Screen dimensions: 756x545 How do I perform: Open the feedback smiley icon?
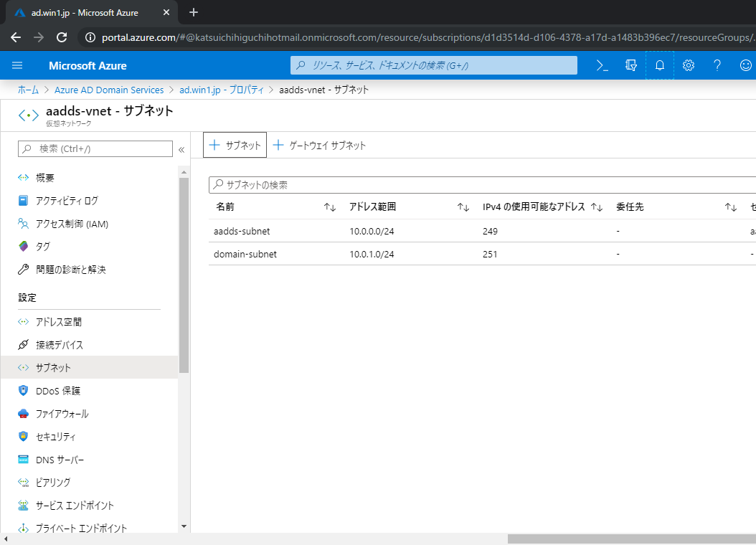[745, 65]
